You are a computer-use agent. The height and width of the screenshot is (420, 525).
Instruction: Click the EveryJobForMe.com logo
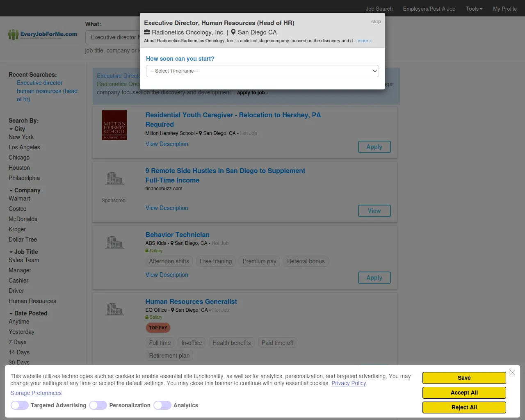click(x=43, y=35)
